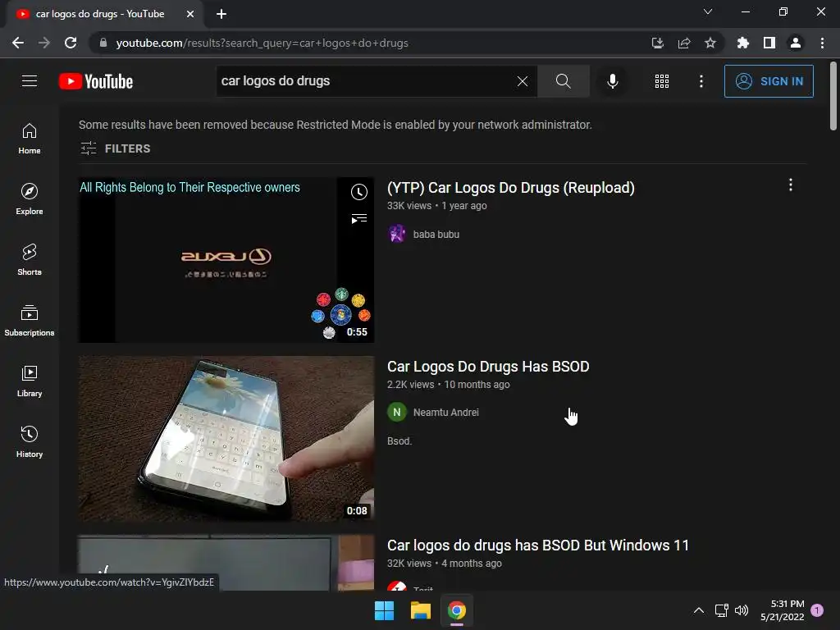Open the tab search dropdown arrow

[708, 11]
